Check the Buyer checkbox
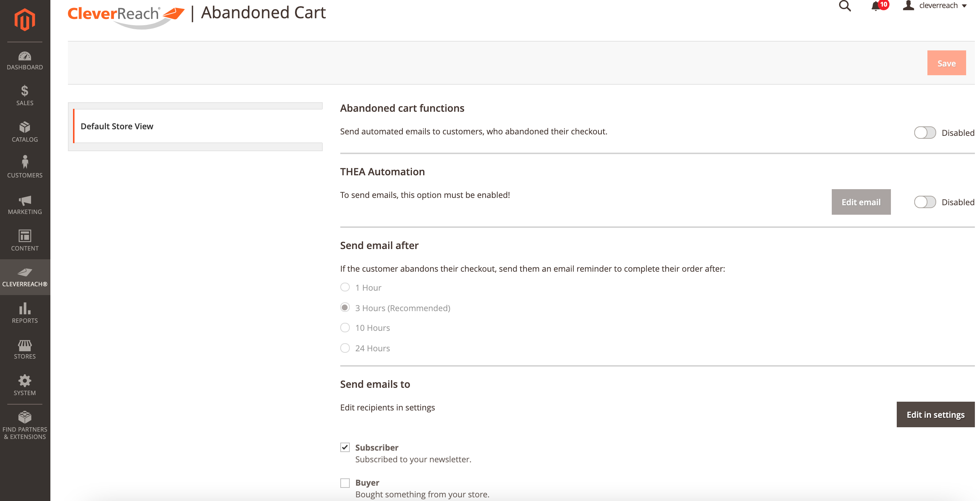This screenshot has width=980, height=501. [x=345, y=483]
